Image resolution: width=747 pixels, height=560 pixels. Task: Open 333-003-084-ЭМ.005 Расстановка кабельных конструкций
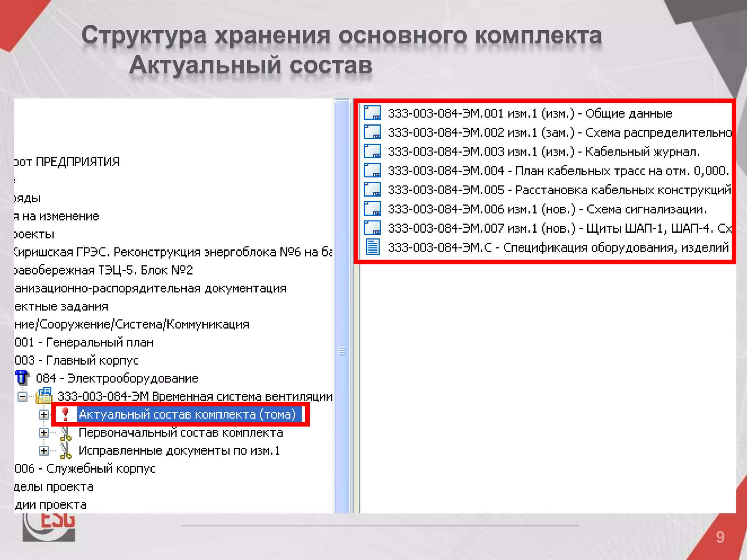click(x=560, y=190)
